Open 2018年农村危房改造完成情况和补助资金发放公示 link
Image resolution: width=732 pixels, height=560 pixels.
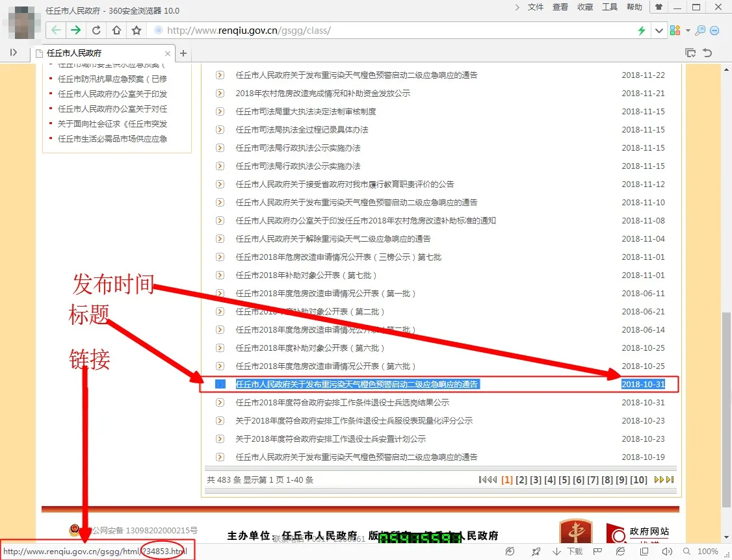tap(322, 94)
